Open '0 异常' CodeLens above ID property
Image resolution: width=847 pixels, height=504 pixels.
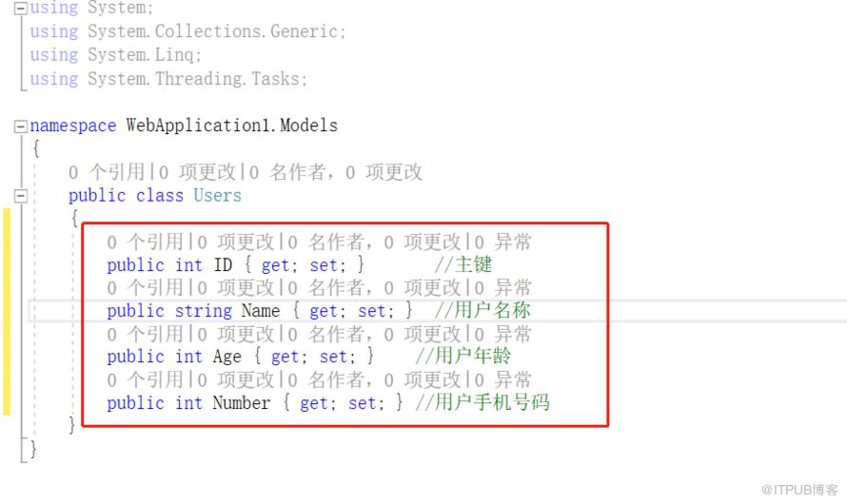[x=502, y=242]
